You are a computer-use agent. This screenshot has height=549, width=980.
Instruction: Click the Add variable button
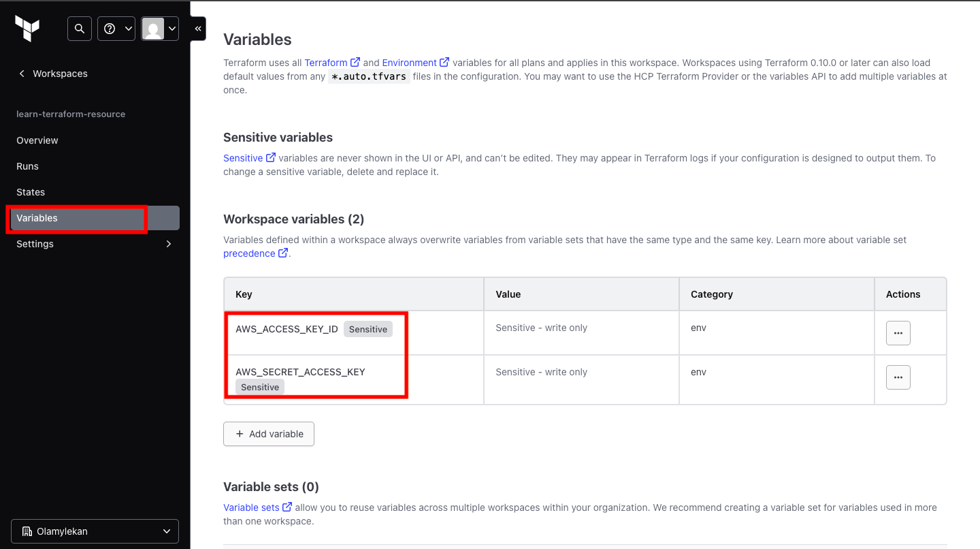(x=269, y=434)
